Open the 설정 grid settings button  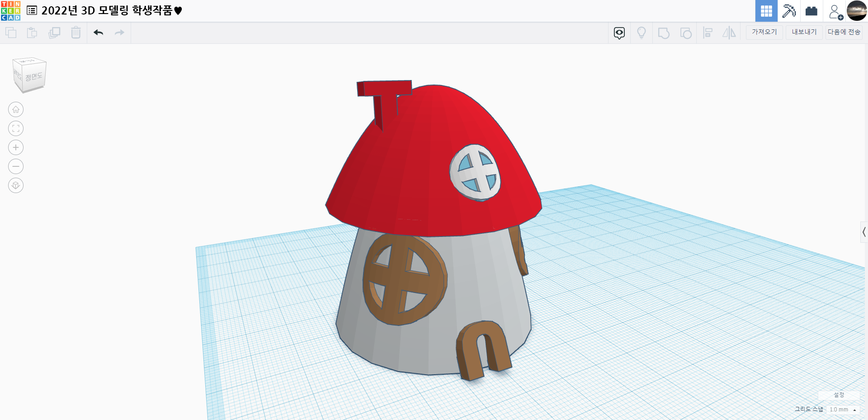839,395
